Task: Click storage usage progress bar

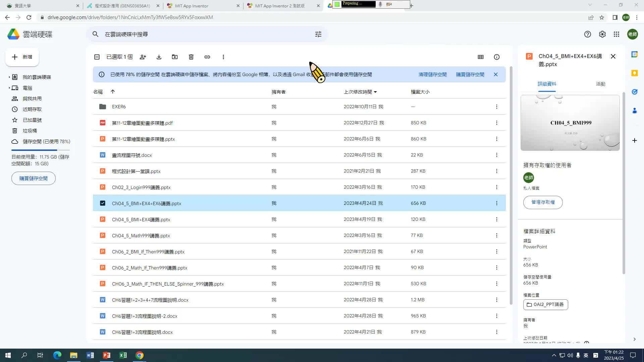Action: (x=41, y=150)
